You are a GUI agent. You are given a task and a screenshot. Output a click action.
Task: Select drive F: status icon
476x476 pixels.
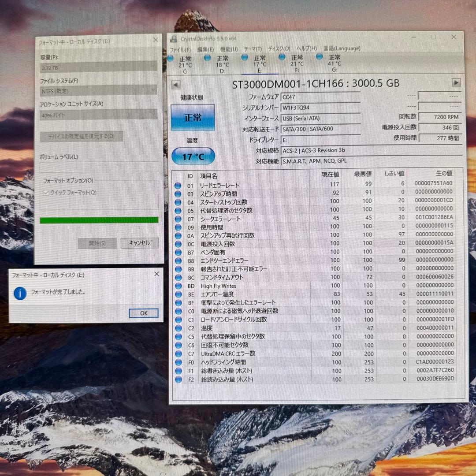(282, 57)
